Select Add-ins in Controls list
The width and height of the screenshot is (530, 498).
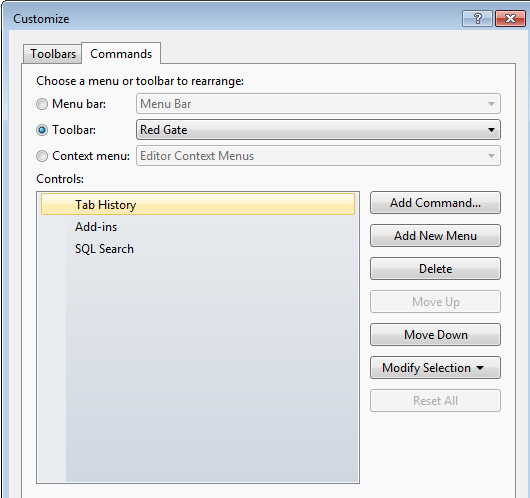tap(198, 227)
